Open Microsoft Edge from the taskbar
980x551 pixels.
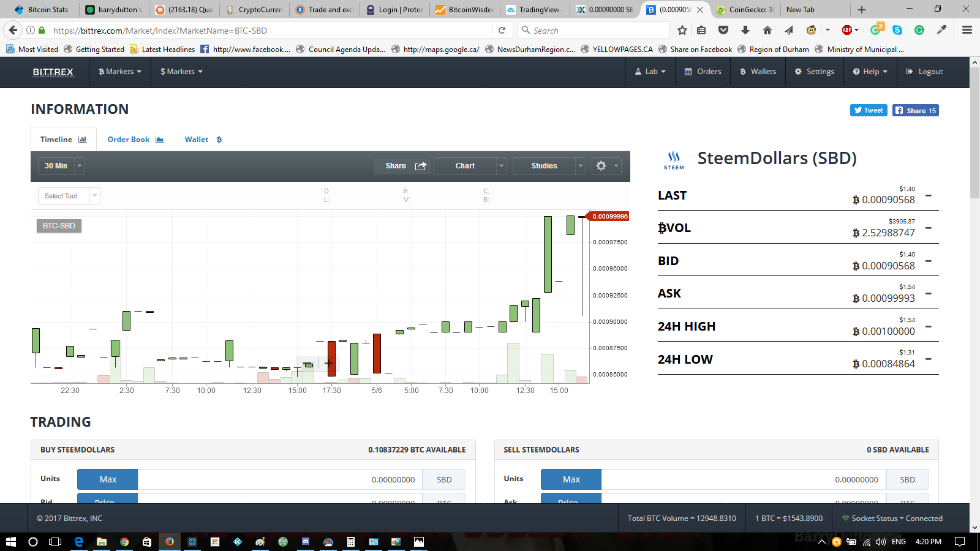click(78, 542)
